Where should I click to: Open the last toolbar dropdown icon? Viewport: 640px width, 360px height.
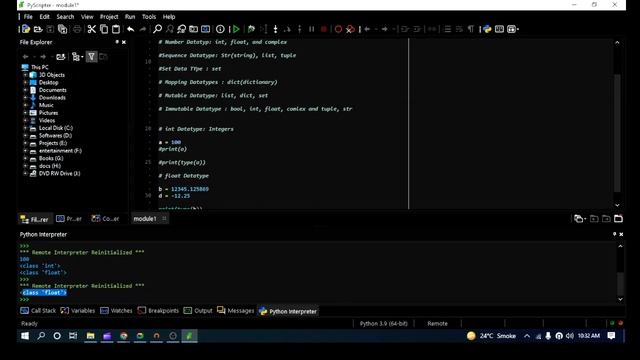[513, 29]
